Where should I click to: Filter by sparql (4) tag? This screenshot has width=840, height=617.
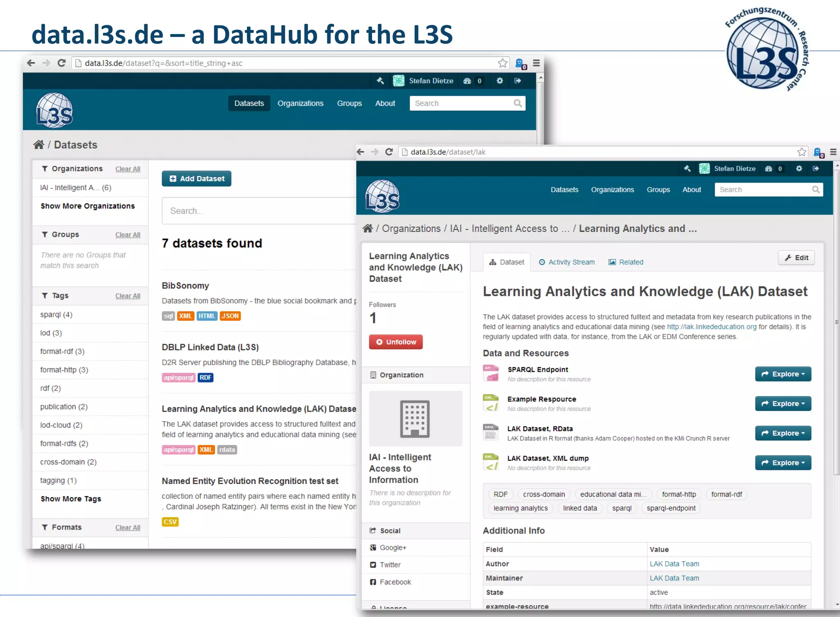(x=56, y=314)
